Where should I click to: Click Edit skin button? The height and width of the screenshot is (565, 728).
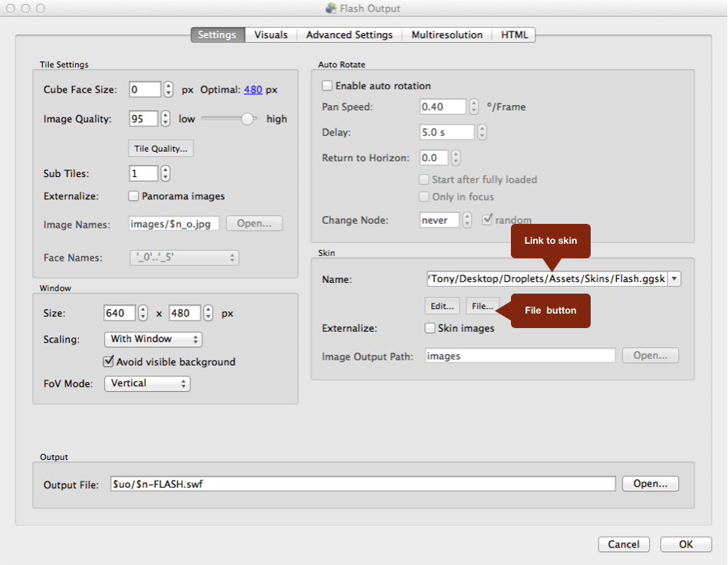click(442, 306)
